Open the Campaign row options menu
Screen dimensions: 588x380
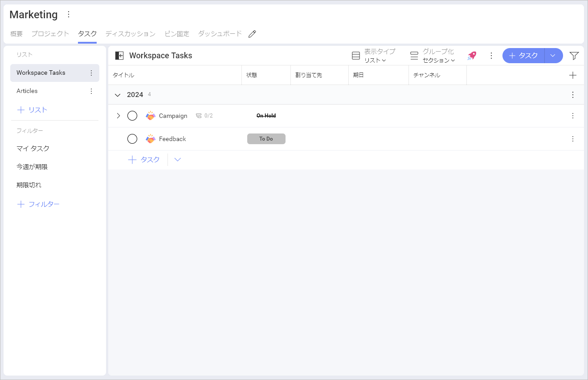click(x=573, y=116)
